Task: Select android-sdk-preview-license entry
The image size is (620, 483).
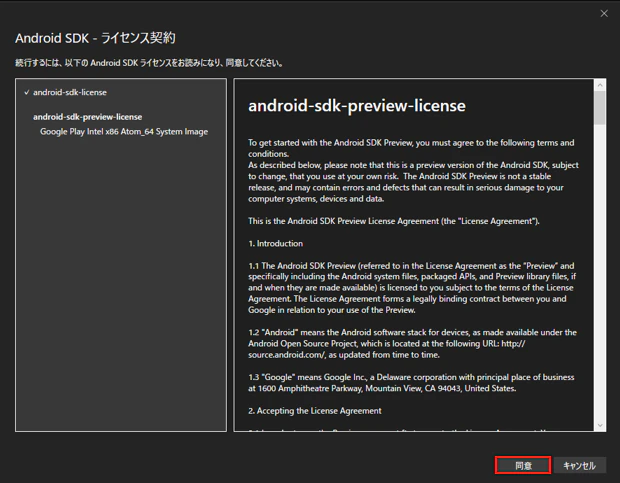Action: tap(87, 117)
